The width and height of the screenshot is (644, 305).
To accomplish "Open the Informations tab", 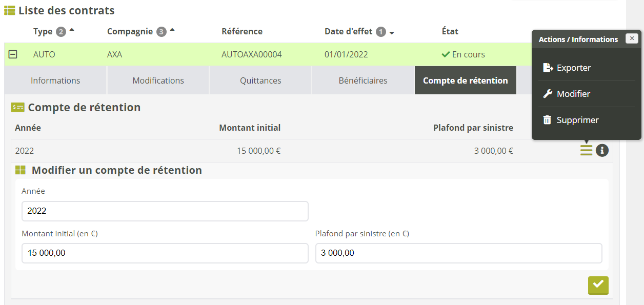I will pos(55,80).
